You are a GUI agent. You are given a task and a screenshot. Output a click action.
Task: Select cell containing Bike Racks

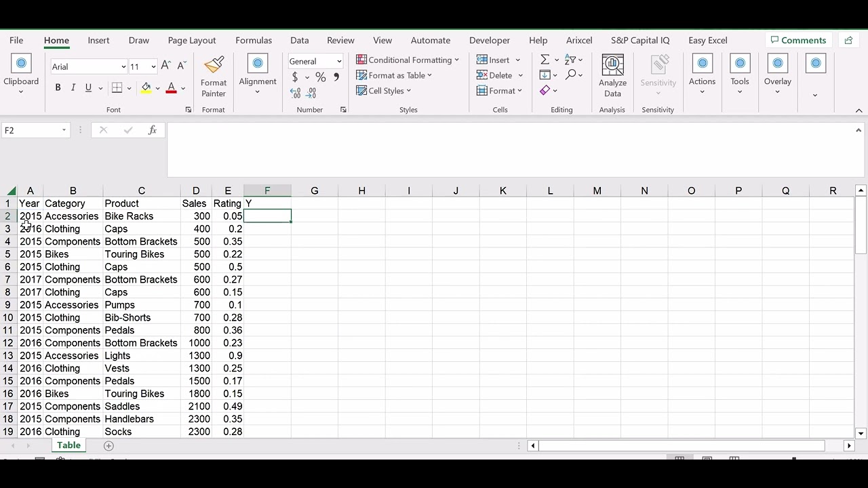(141, 216)
